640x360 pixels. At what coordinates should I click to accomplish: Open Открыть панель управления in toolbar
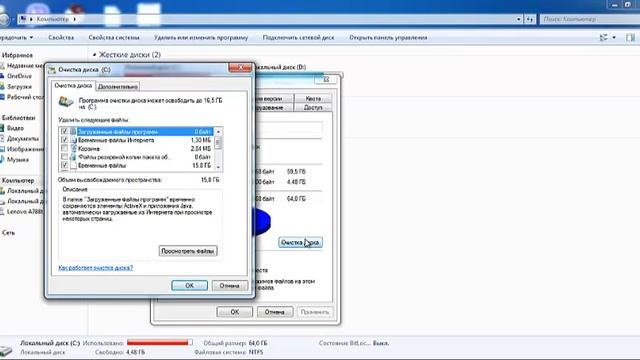[388, 38]
